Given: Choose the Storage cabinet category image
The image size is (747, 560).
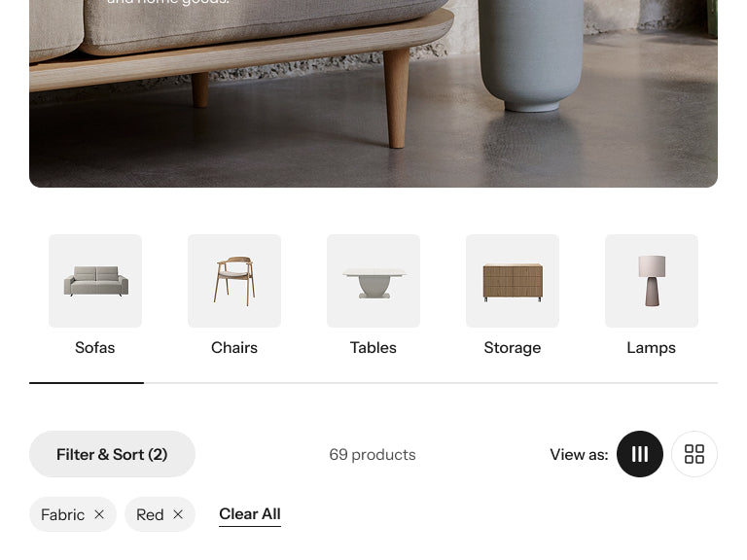Looking at the screenshot, I should click(x=513, y=281).
